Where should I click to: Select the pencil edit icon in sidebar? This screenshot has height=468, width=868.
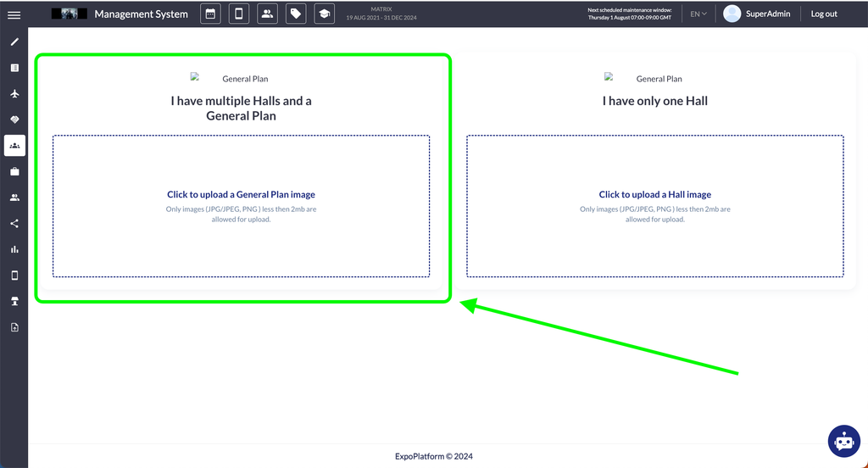tap(14, 42)
